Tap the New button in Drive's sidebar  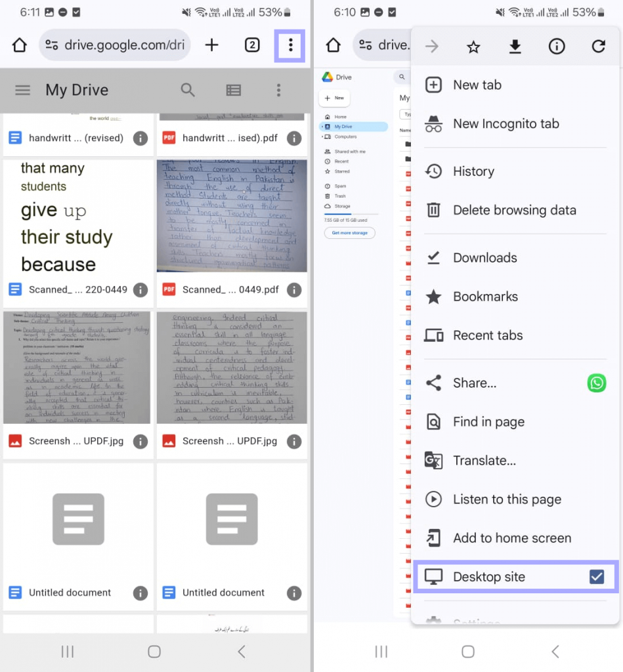click(x=333, y=98)
